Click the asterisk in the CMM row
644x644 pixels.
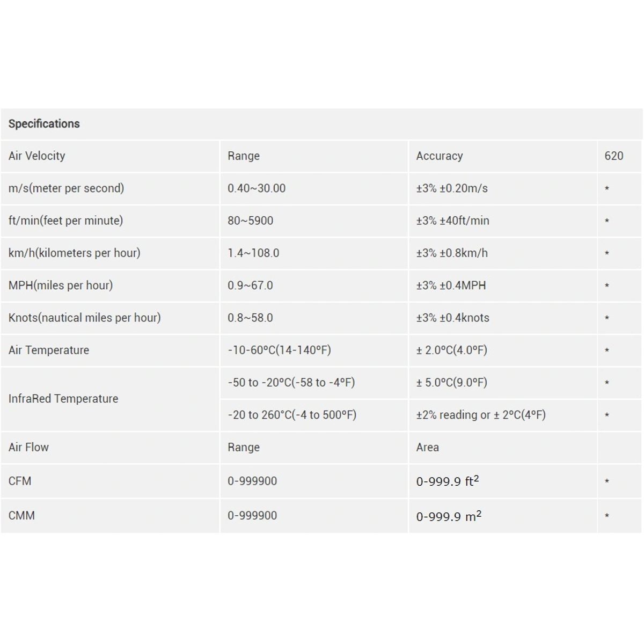[x=607, y=516]
